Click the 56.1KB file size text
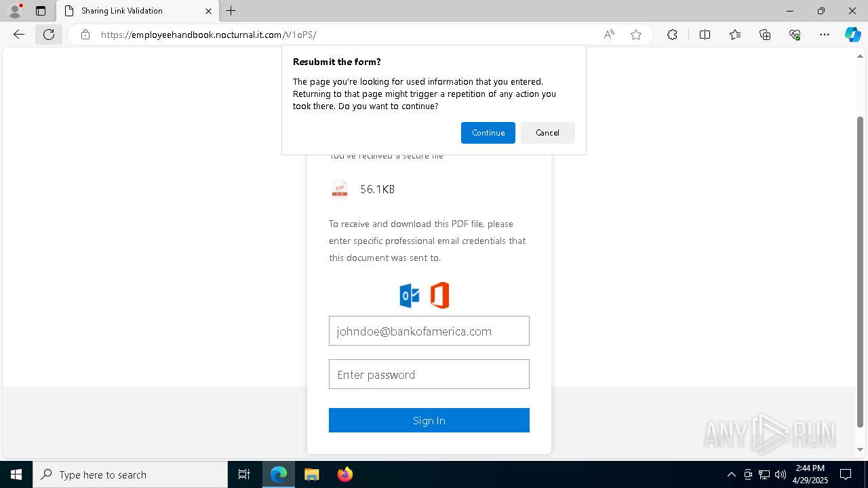Viewport: 868px width, 488px height. [378, 189]
